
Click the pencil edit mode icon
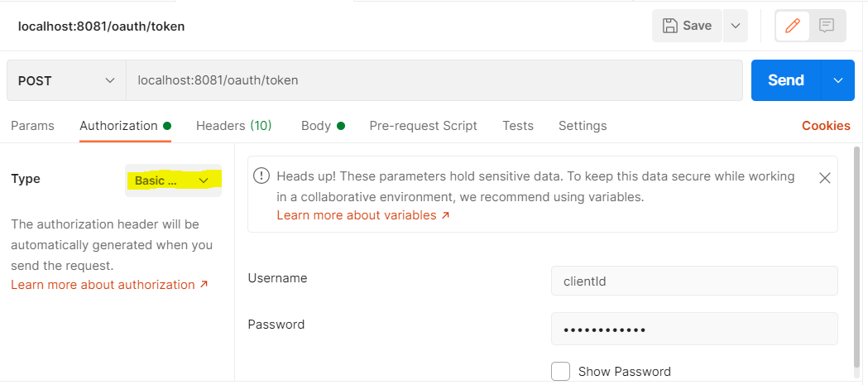(793, 26)
